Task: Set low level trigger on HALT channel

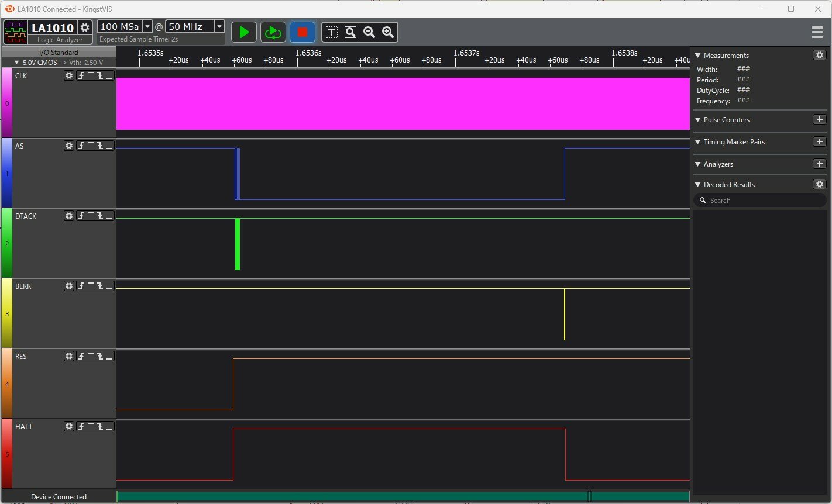Action: [109, 426]
